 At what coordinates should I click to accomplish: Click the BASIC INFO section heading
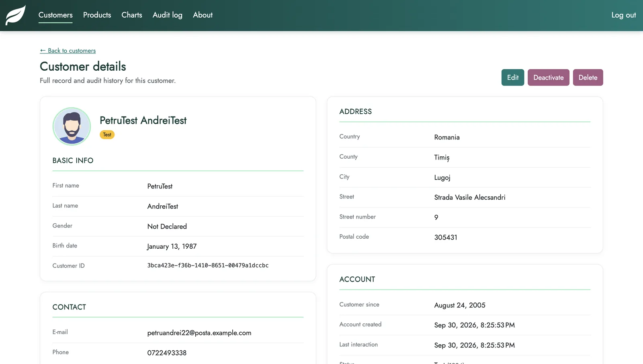(x=73, y=160)
